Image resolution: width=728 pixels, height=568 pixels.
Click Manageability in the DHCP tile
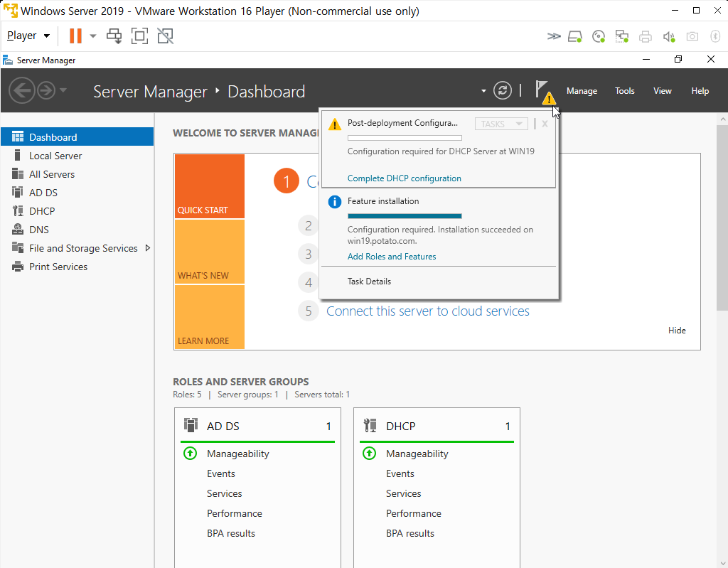pos(417,454)
